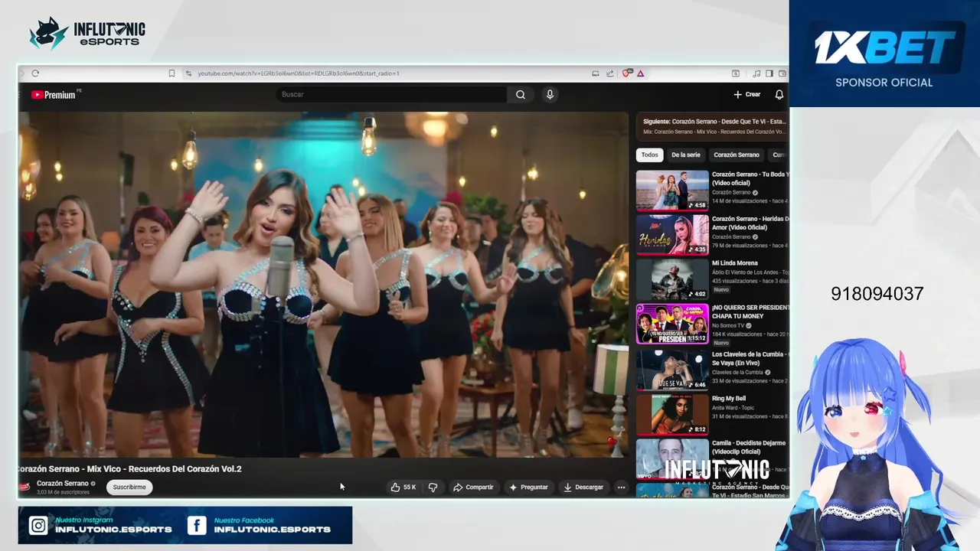The width and height of the screenshot is (980, 551).
Task: Select the Corazón Serrano filter chip
Action: 737,155
